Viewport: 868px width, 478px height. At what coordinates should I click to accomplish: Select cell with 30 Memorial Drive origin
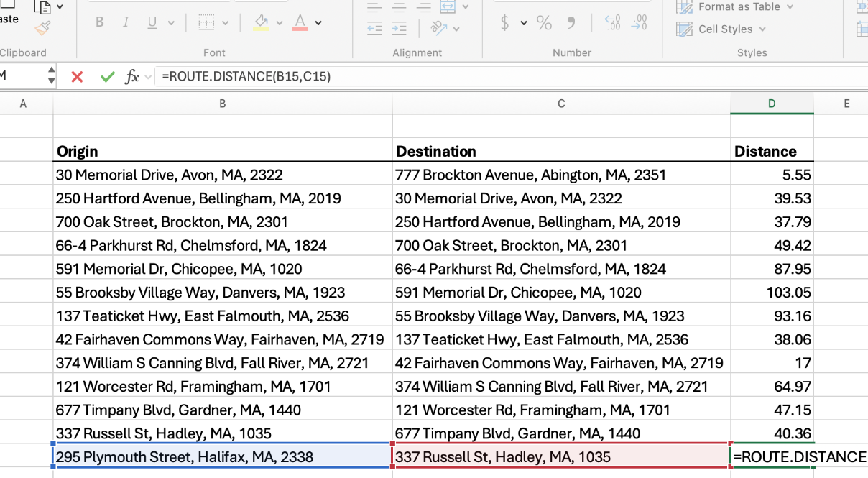tap(223, 175)
